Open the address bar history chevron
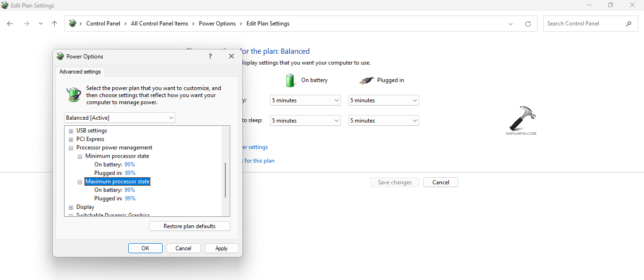The image size is (644, 280). (x=511, y=23)
